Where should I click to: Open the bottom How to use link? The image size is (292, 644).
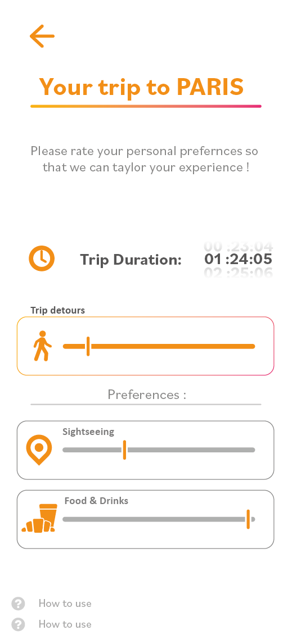click(65, 624)
